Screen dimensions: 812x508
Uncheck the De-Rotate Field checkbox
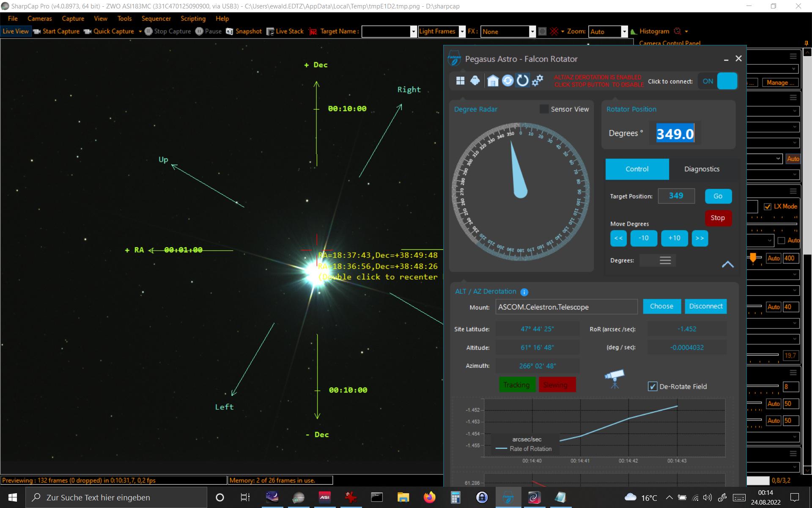(x=653, y=387)
